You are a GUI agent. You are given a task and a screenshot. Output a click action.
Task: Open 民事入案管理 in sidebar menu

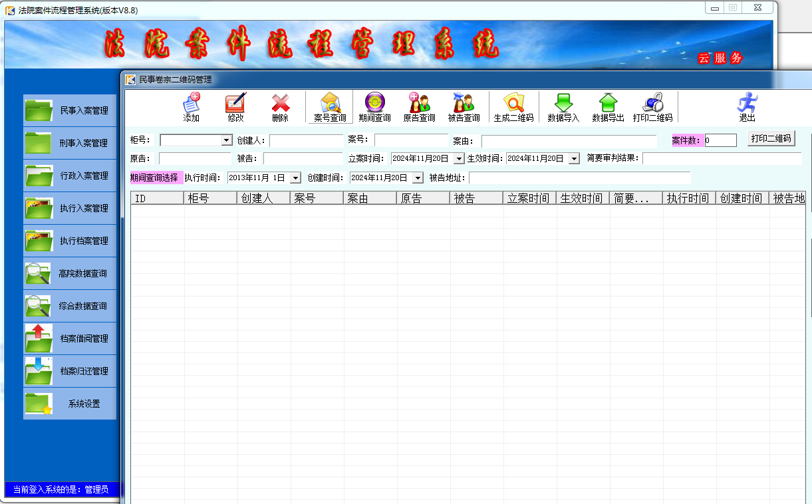click(x=70, y=110)
